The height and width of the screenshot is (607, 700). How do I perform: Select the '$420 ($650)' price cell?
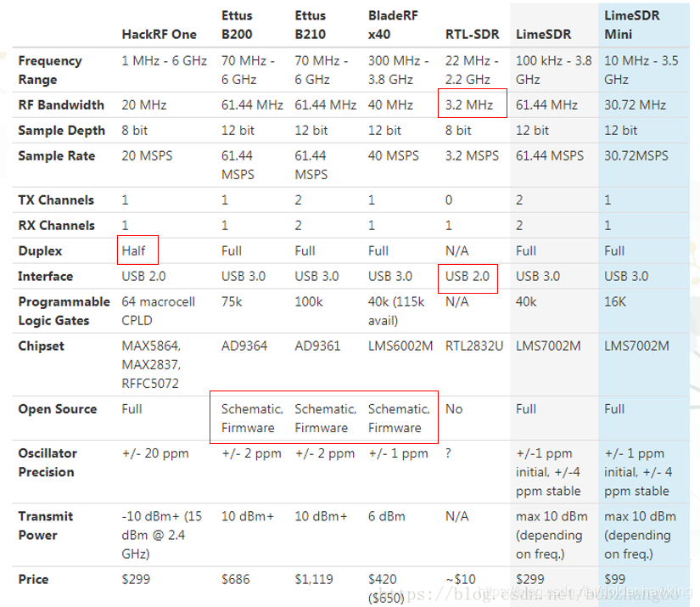pyautogui.click(x=386, y=588)
